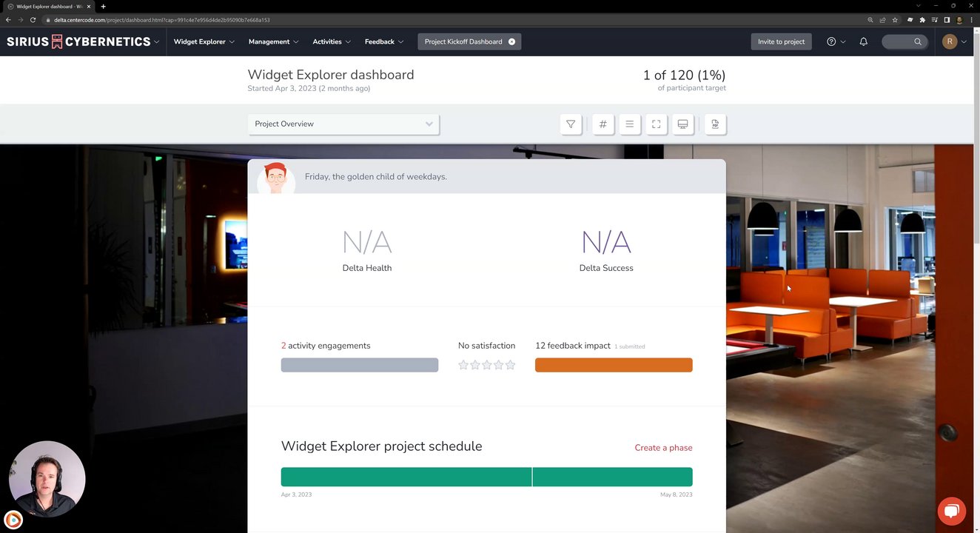Click the No satisfaction label
Screen dimensions: 980x533
[486, 346]
